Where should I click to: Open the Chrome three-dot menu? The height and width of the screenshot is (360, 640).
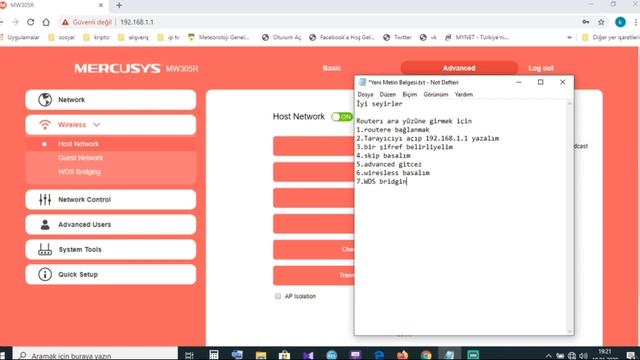636,22
